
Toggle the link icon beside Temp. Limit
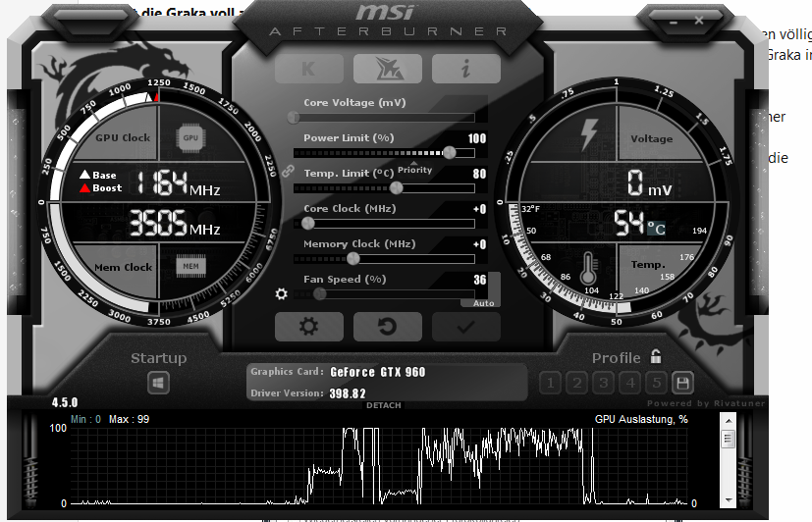click(288, 172)
